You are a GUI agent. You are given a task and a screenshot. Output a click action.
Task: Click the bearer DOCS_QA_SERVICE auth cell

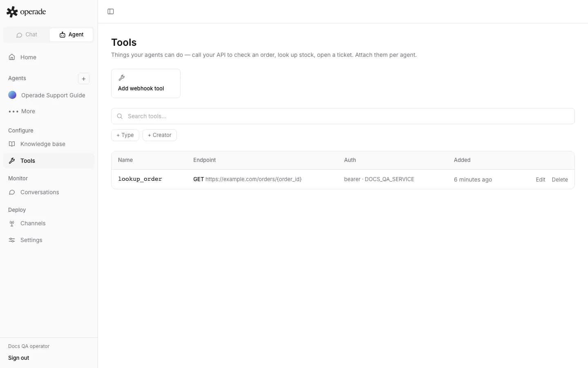379,179
